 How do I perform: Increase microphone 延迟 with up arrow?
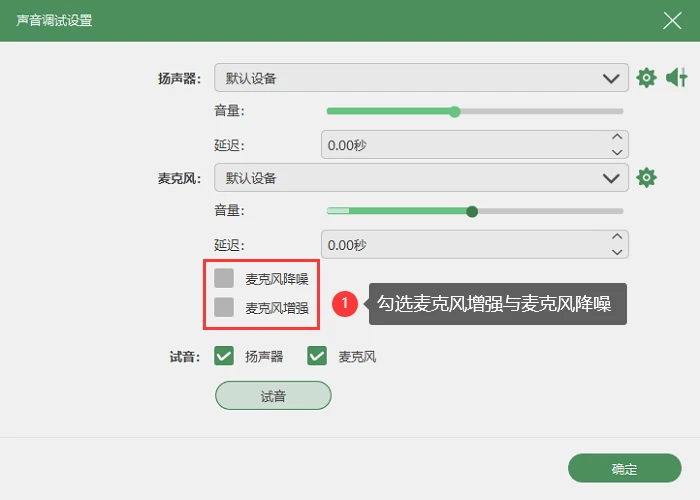pyautogui.click(x=617, y=237)
